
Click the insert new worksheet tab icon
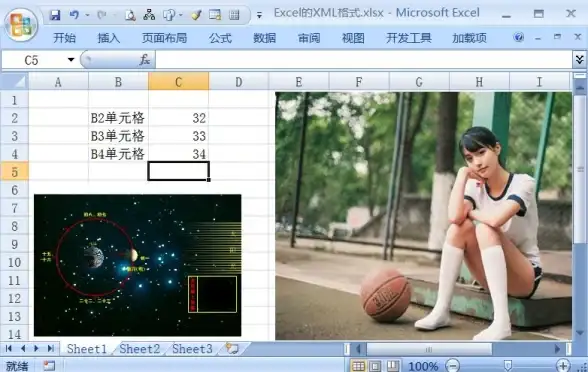click(232, 349)
